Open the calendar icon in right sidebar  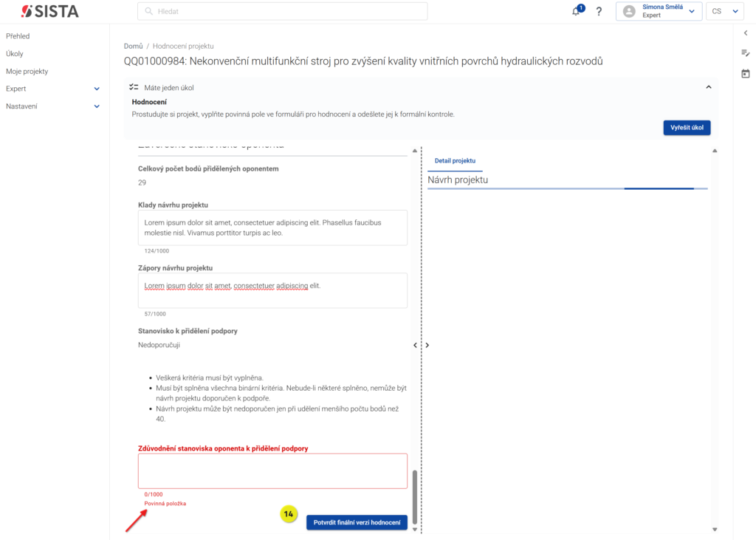pos(746,74)
